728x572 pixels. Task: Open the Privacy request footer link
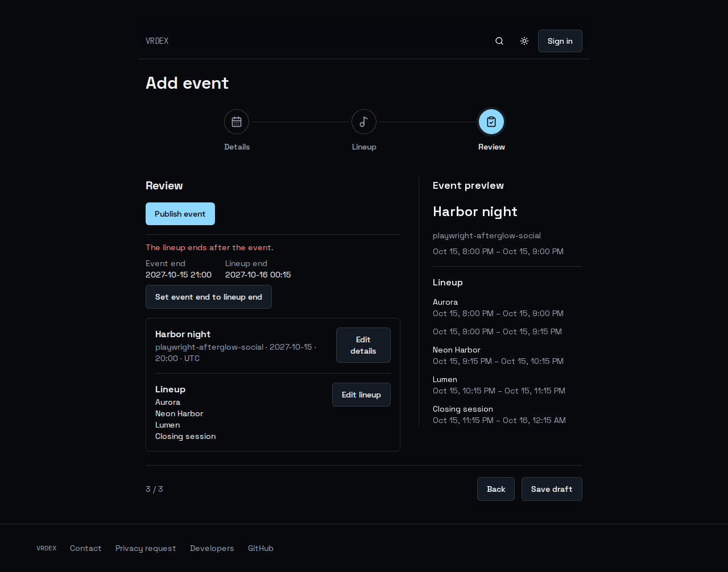146,548
